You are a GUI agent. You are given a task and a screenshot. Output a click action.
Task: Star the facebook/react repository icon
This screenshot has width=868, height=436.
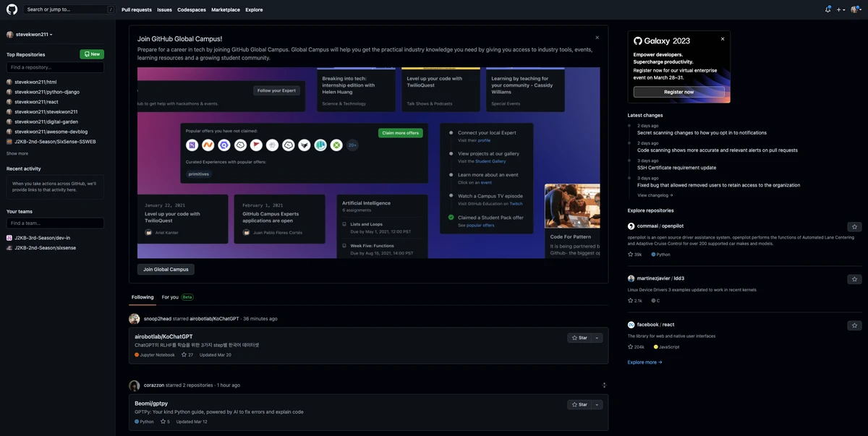(854, 325)
